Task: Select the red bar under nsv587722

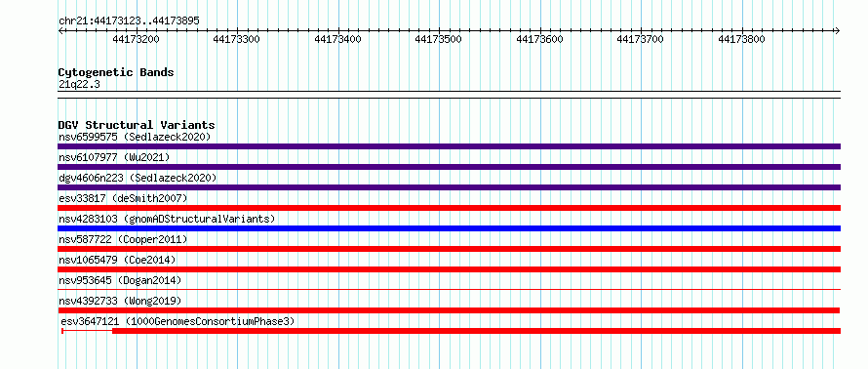Action: click(449, 249)
